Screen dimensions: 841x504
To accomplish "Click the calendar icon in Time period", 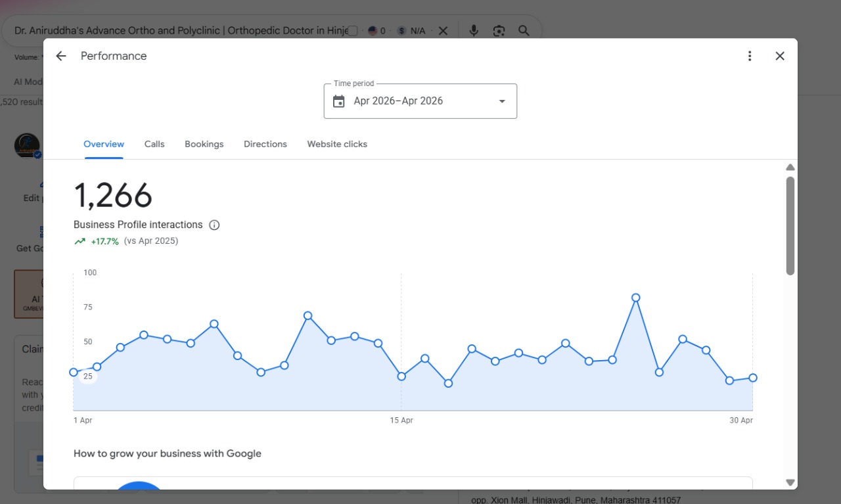I will tap(339, 101).
